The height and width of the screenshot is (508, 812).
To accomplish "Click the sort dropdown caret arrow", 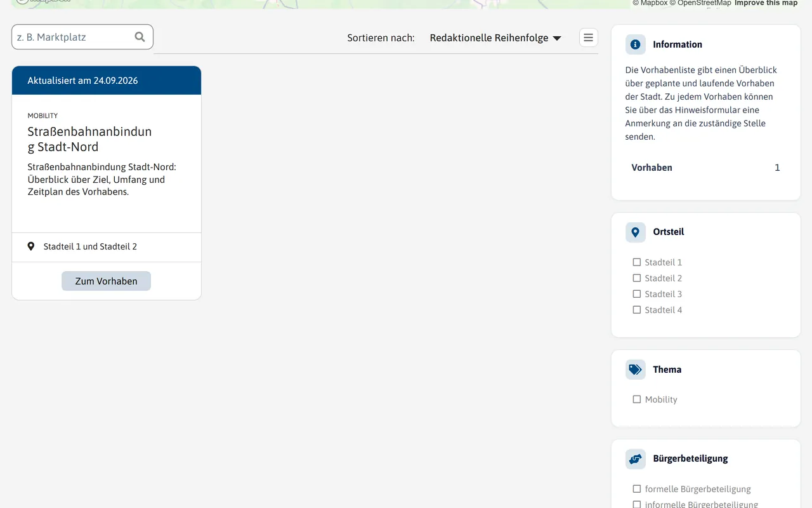I will click(x=557, y=38).
